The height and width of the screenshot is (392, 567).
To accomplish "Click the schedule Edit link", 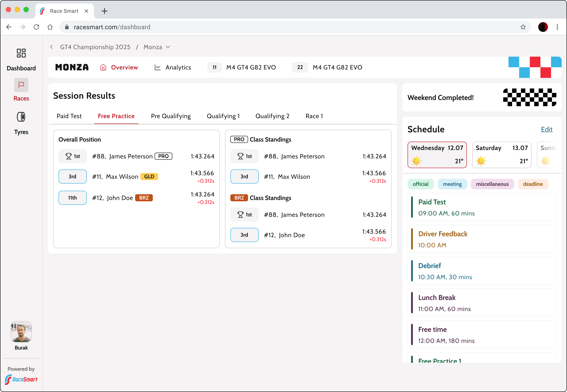I will (546, 129).
